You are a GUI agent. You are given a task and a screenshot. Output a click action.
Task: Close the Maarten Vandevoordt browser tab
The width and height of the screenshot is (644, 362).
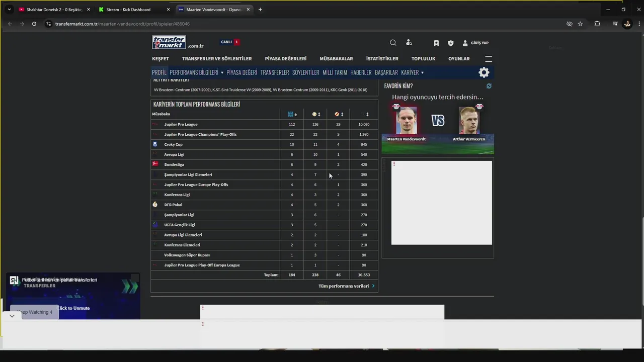(x=248, y=10)
